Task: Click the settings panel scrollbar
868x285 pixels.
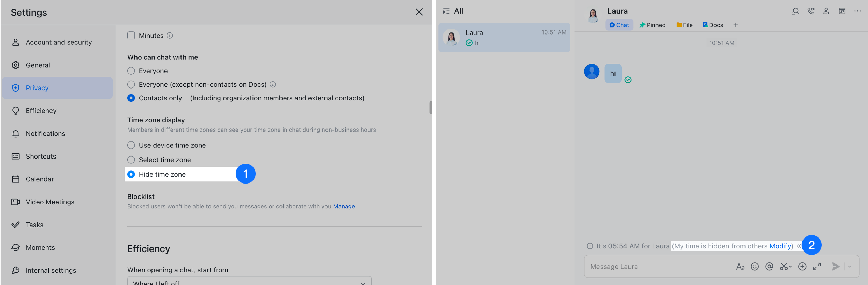Action: pyautogui.click(x=431, y=108)
